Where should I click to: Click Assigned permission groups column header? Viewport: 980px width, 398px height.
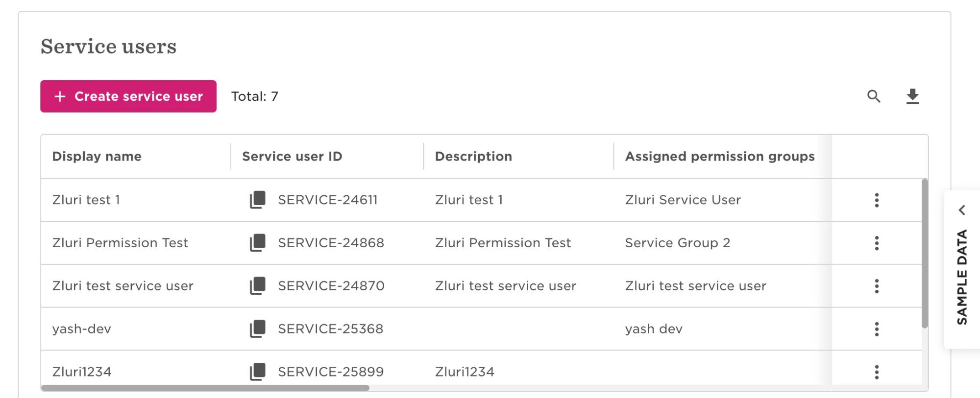click(x=720, y=157)
